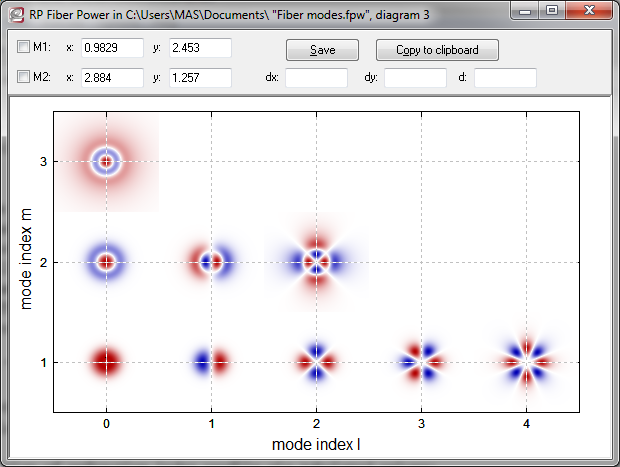Focus the M2 y field showing 1.257
620x467 pixels.
(200, 77)
